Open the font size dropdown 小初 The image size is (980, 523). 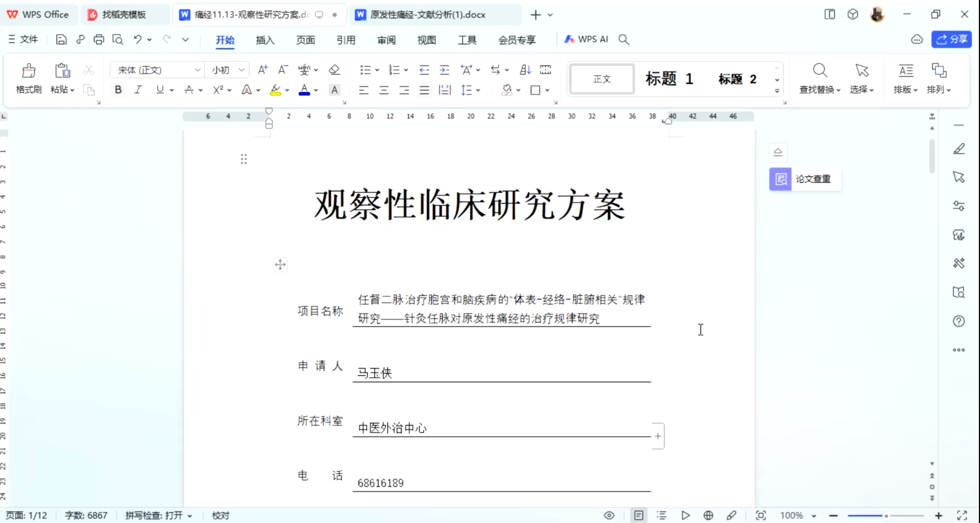click(241, 70)
